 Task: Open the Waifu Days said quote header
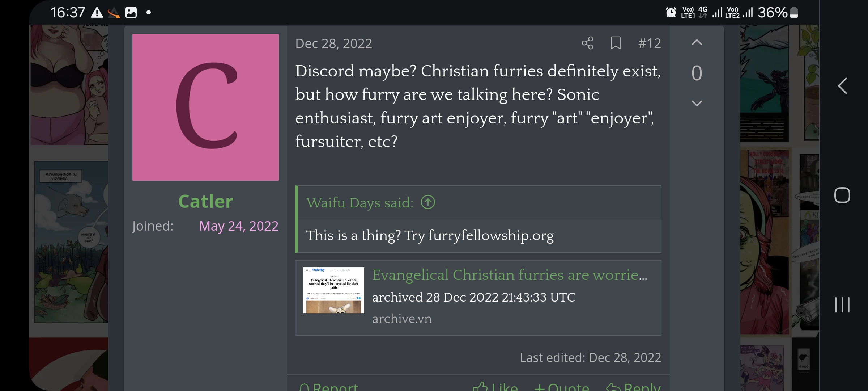pyautogui.click(x=359, y=203)
